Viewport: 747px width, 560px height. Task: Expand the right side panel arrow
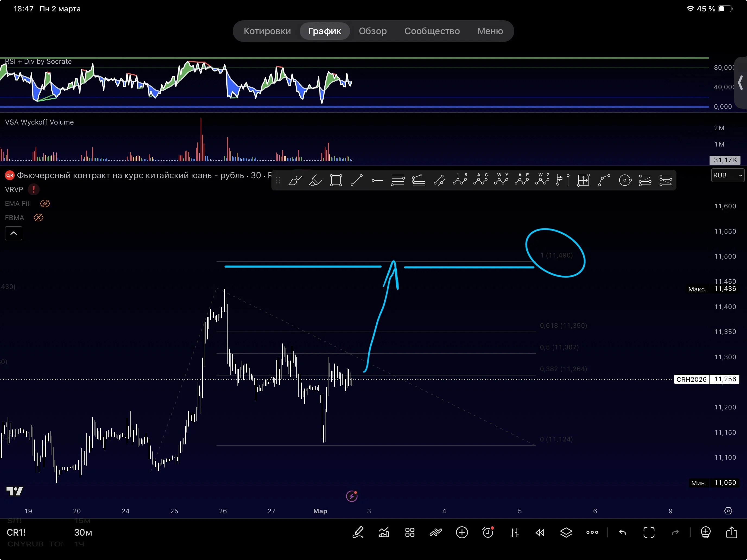point(740,83)
